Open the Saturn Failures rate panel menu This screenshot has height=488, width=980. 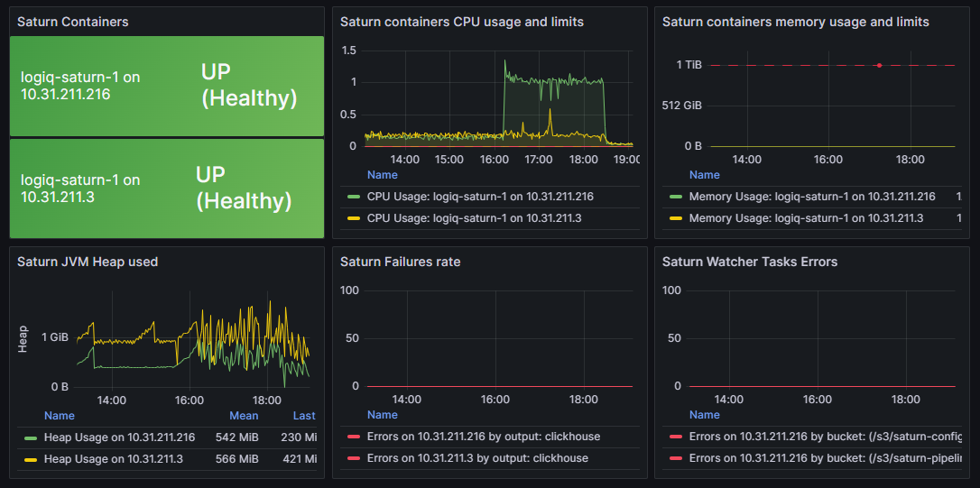[x=400, y=262]
